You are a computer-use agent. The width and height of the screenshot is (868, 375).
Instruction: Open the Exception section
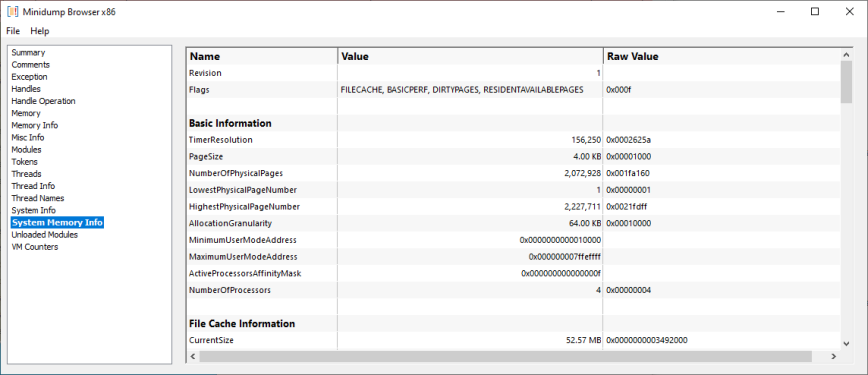(x=29, y=77)
